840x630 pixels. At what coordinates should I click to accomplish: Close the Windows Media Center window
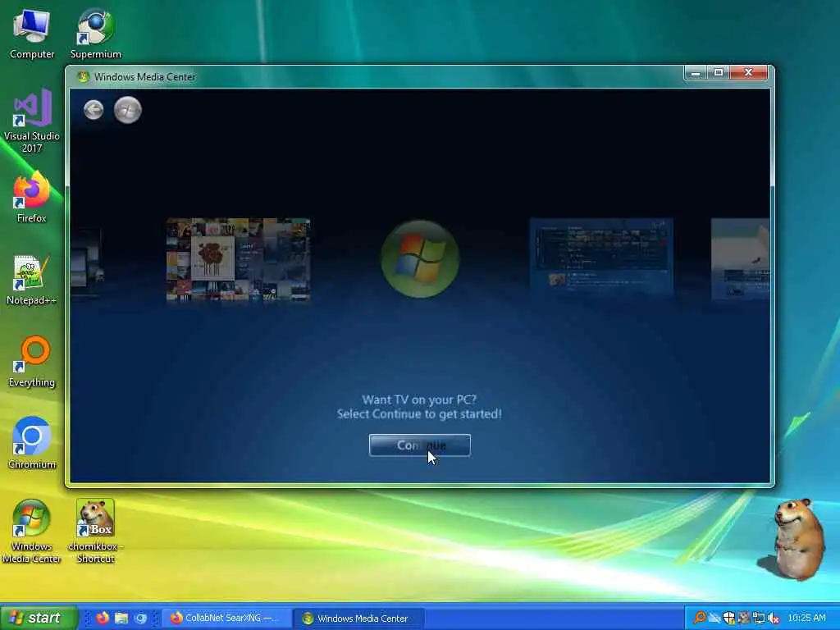click(748, 72)
